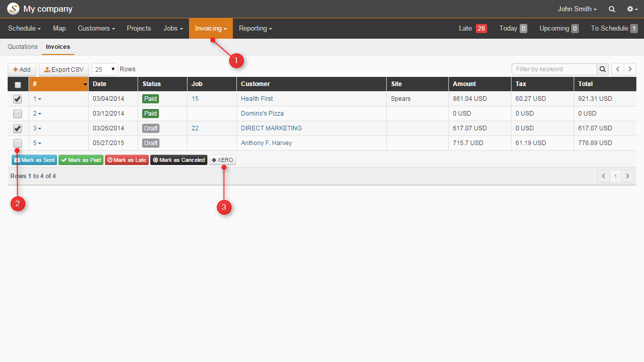Click bottom pagination previous arrow
Screen dimensions: 644x362
tap(603, 176)
